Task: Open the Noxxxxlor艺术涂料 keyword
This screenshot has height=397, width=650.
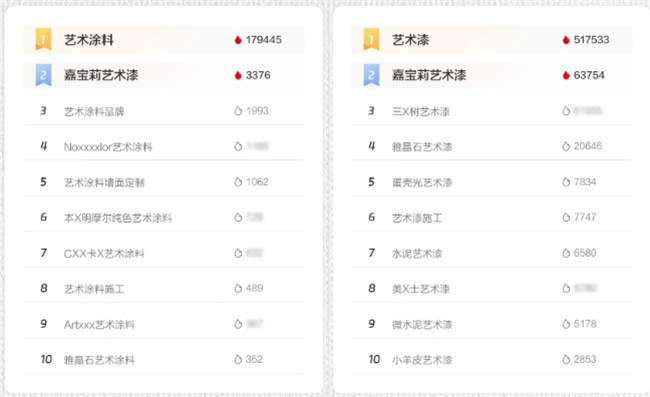Action: click(x=108, y=147)
